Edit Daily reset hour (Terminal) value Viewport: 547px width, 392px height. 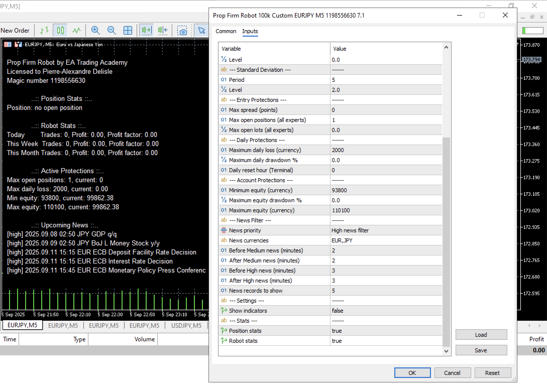pyautogui.click(x=386, y=170)
